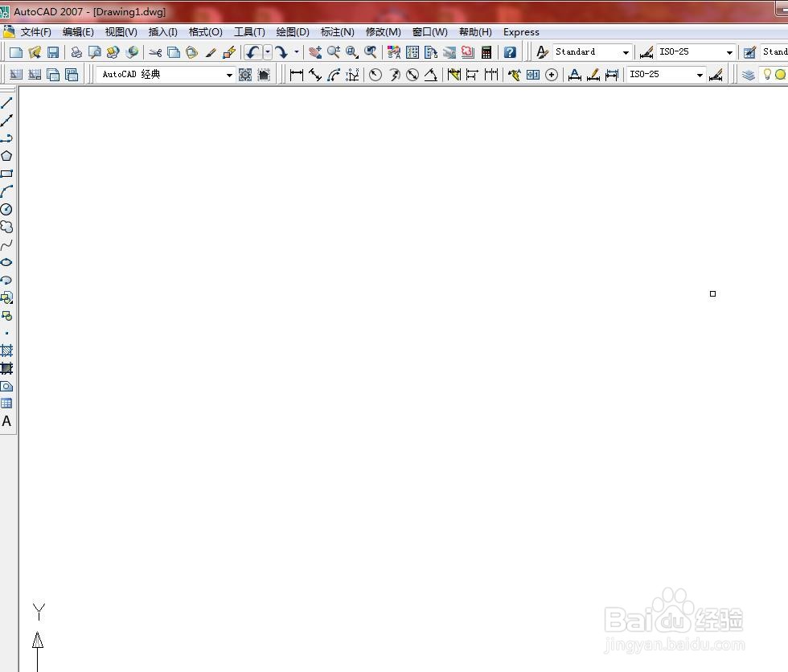Select the Ellipse Arc tool
The width and height of the screenshot is (788, 672).
click(x=6, y=280)
